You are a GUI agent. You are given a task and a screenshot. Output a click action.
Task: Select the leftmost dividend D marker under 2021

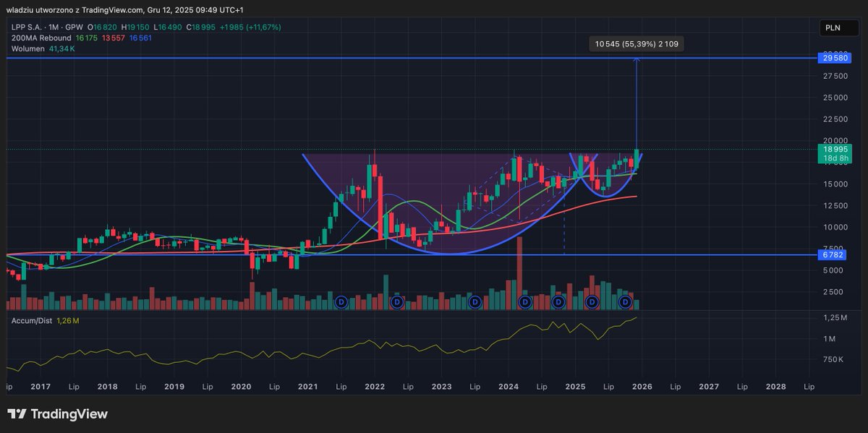tap(341, 301)
